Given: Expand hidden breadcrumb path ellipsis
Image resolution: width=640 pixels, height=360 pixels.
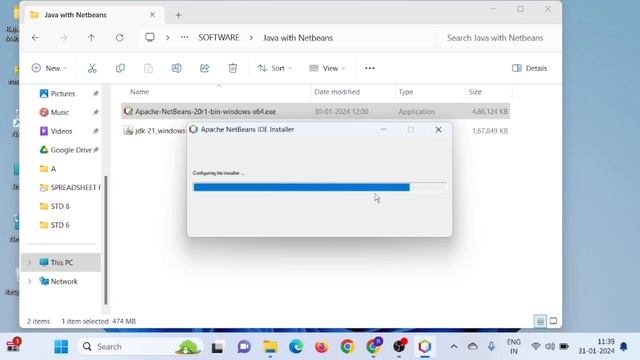Looking at the screenshot, I should (184, 37).
